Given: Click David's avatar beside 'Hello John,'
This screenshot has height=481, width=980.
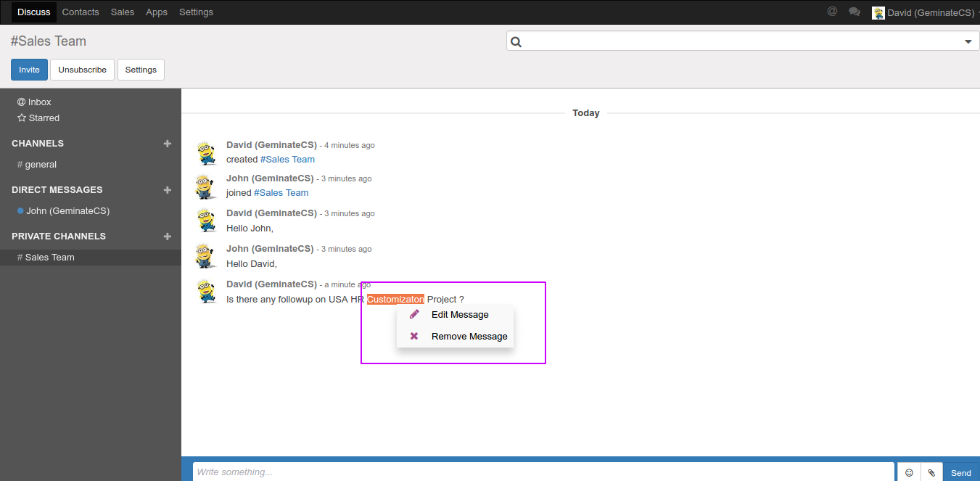Looking at the screenshot, I should 207,221.
